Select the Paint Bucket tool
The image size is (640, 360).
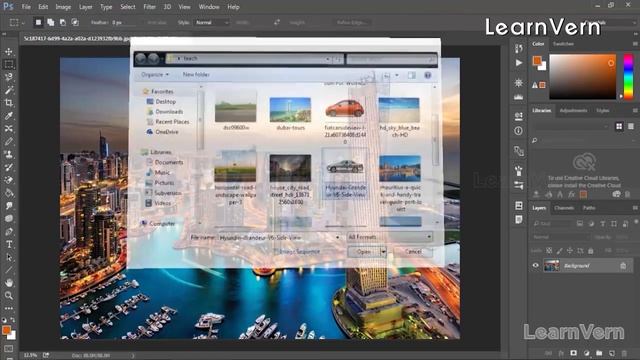click(x=9, y=193)
